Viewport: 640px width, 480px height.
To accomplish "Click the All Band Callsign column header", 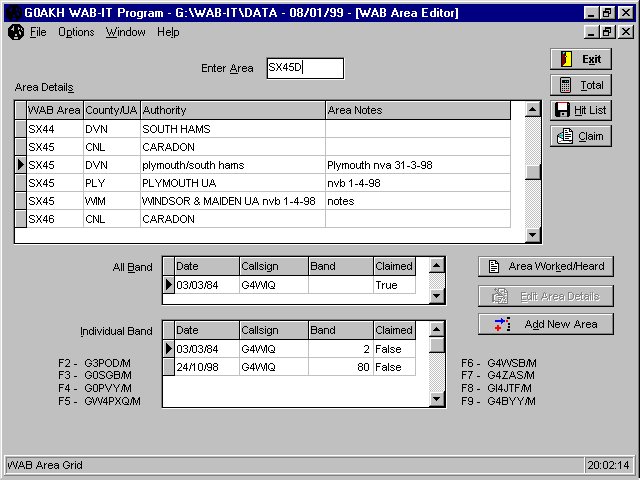I will pos(274,266).
